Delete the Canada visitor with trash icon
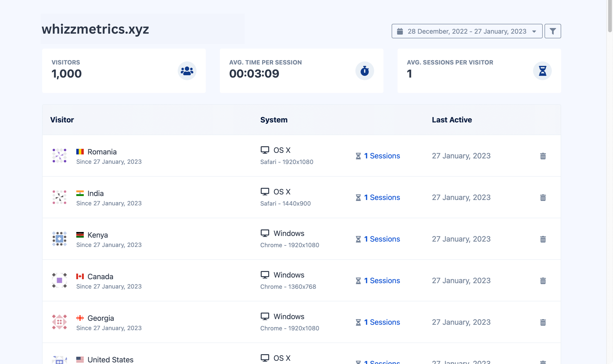The image size is (613, 364). point(543,281)
